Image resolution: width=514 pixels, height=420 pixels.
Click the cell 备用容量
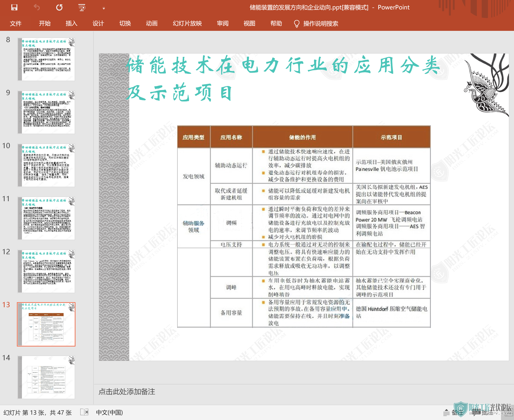(x=231, y=313)
